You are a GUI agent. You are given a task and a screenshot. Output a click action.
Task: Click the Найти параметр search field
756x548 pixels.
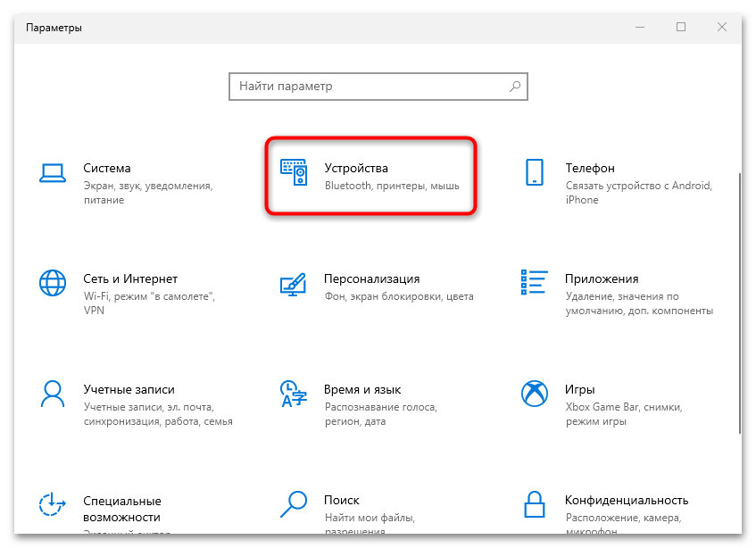click(x=370, y=87)
